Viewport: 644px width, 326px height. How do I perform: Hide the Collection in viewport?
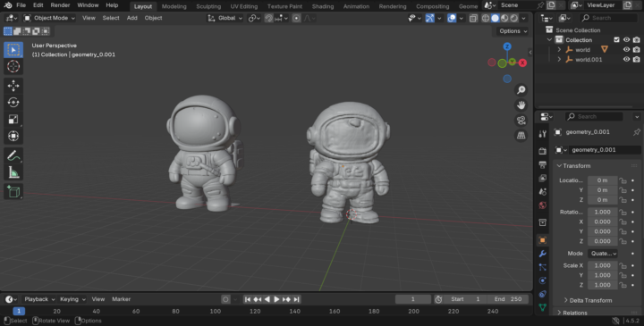click(626, 40)
